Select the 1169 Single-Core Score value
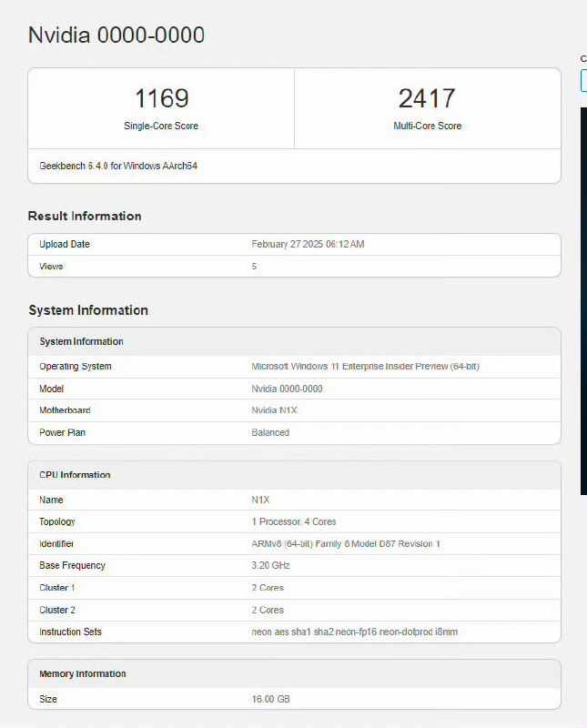Image resolution: width=587 pixels, height=728 pixels. (161, 98)
